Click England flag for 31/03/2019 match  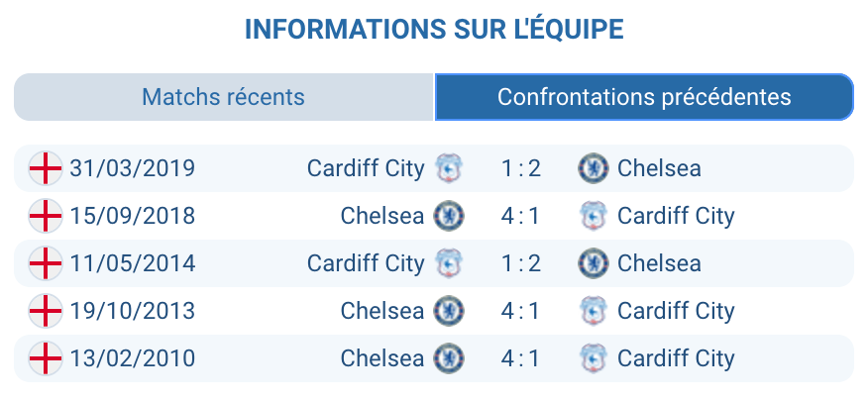(x=46, y=168)
